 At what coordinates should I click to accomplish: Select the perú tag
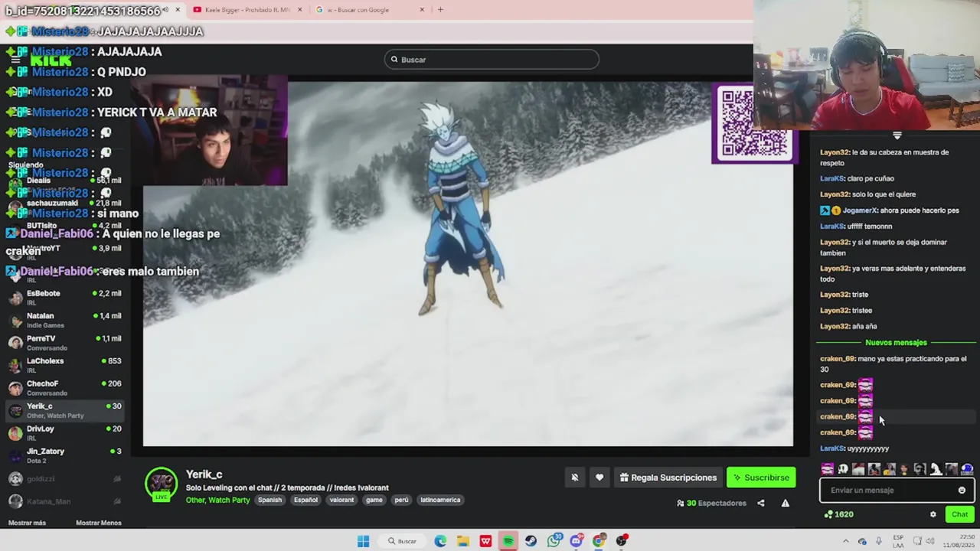[401, 500]
